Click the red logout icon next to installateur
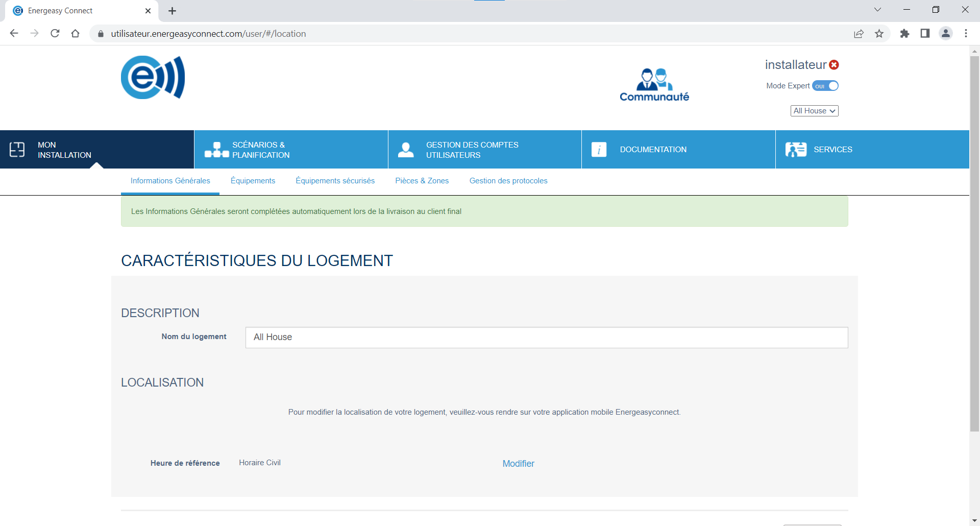Image resolution: width=980 pixels, height=526 pixels. tap(834, 65)
